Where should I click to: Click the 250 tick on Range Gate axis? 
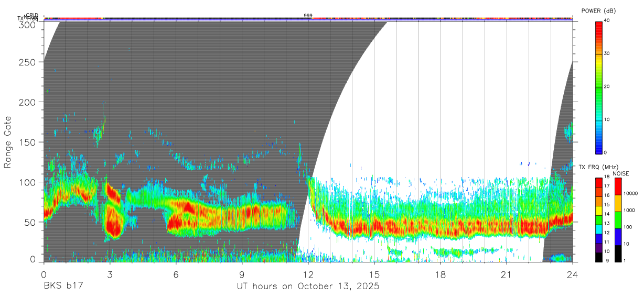click(27, 62)
